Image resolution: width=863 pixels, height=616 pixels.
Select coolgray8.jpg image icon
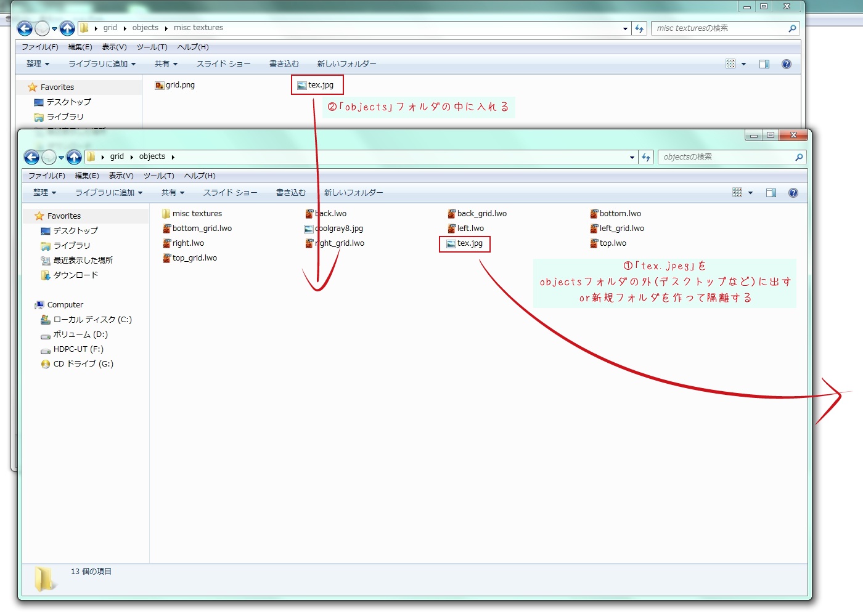click(x=309, y=229)
